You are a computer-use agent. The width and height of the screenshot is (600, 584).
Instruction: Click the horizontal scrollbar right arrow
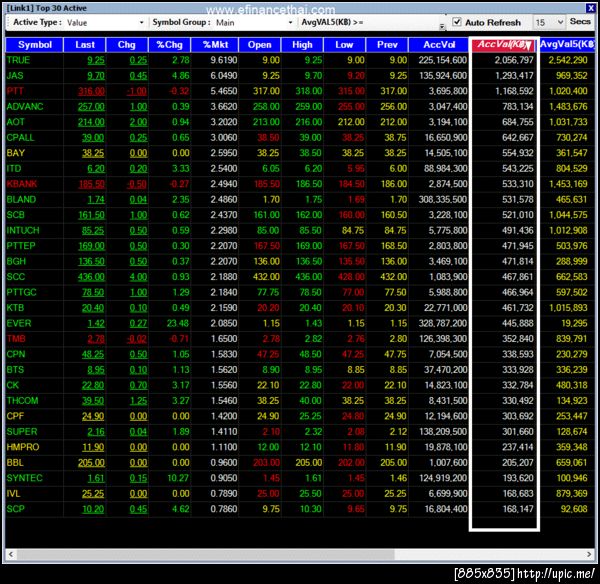tap(589, 554)
